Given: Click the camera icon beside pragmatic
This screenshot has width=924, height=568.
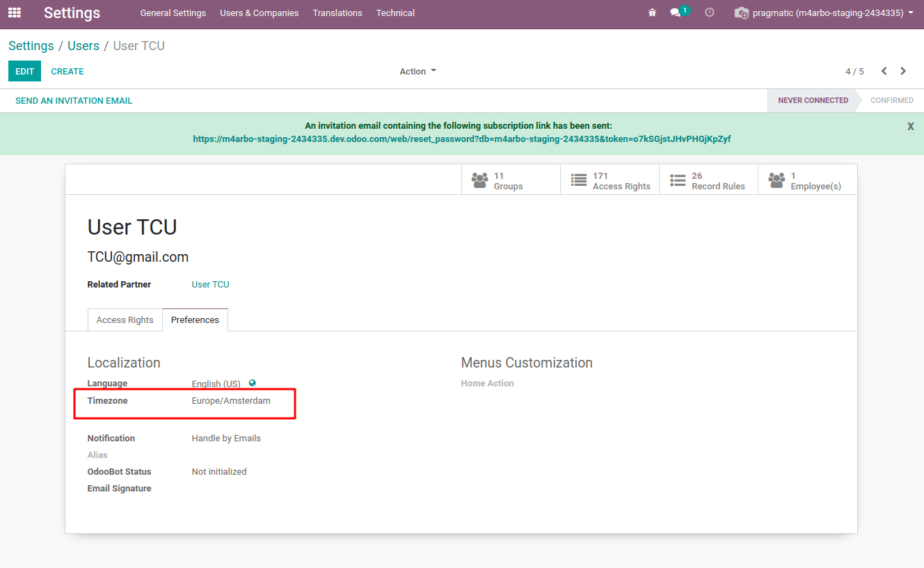Looking at the screenshot, I should (742, 13).
